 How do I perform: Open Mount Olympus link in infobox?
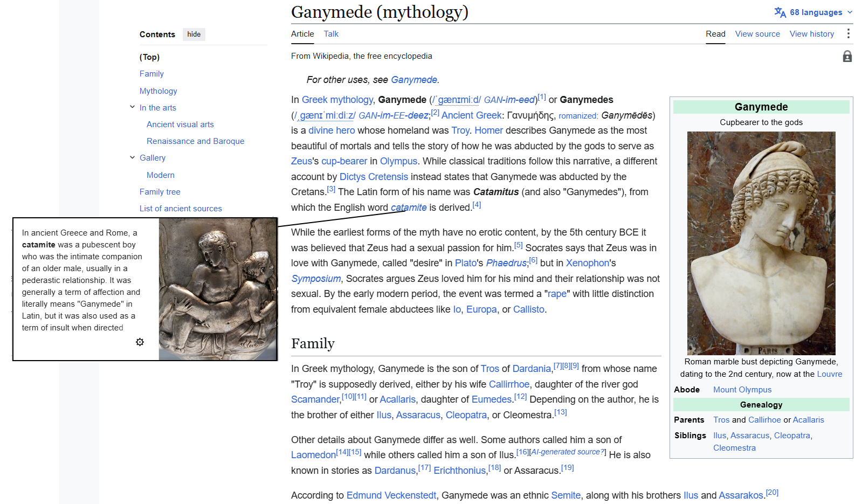pyautogui.click(x=742, y=390)
